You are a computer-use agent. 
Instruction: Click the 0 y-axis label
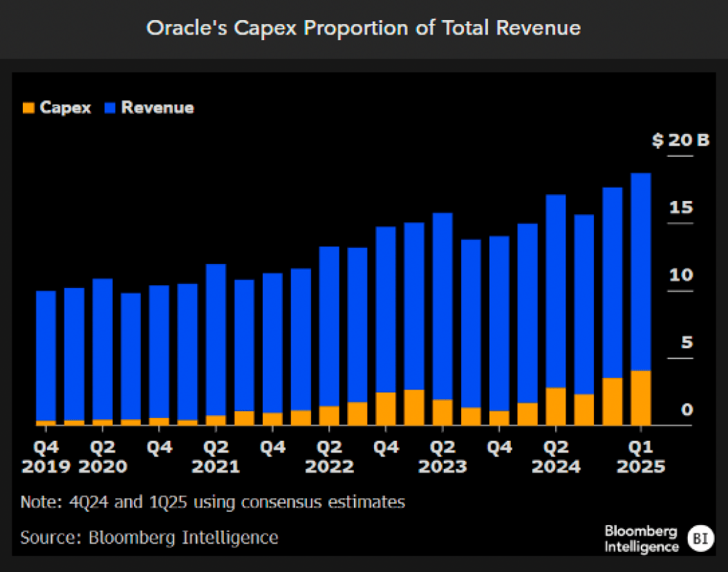coord(687,410)
